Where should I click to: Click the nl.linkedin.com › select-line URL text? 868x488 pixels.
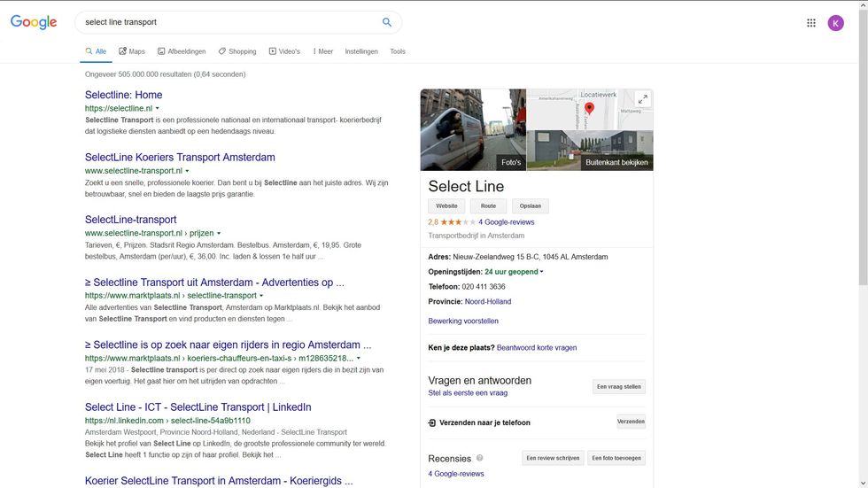167,421
